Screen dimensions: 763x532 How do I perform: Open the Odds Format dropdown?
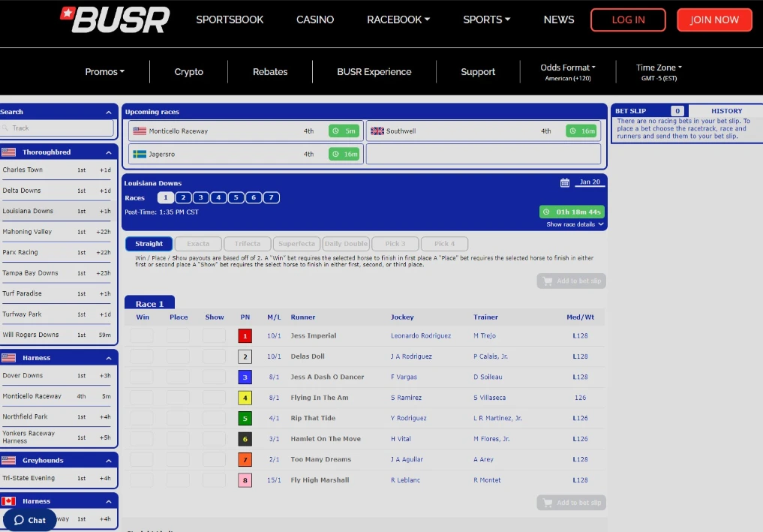coord(568,67)
